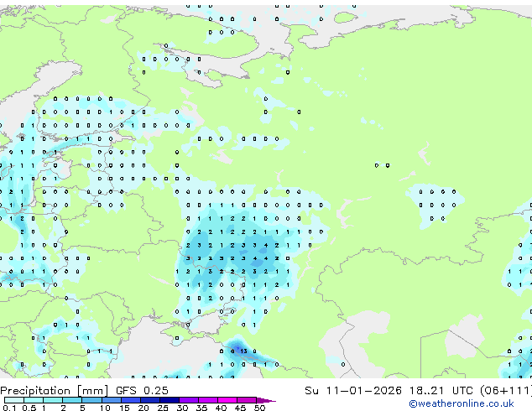
Task: Click the weekday label "Su"
Action: click(x=311, y=391)
